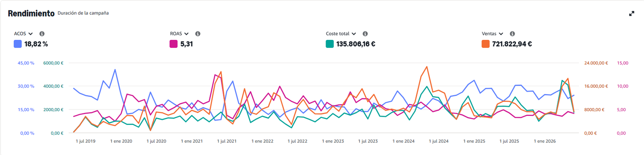Image resolution: width=644 pixels, height=155 pixels.
Task: Click the 15,00 % ACOS axis label
Action: pos(26,110)
